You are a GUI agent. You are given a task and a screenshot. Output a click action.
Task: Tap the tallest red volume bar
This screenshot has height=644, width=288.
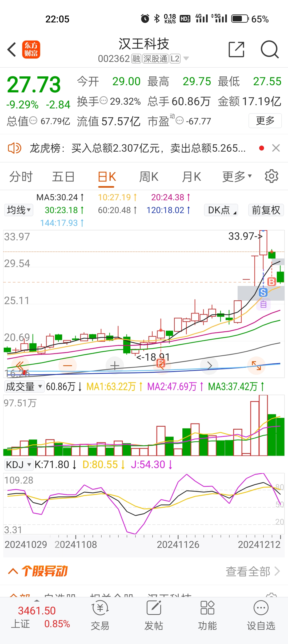click(x=263, y=425)
